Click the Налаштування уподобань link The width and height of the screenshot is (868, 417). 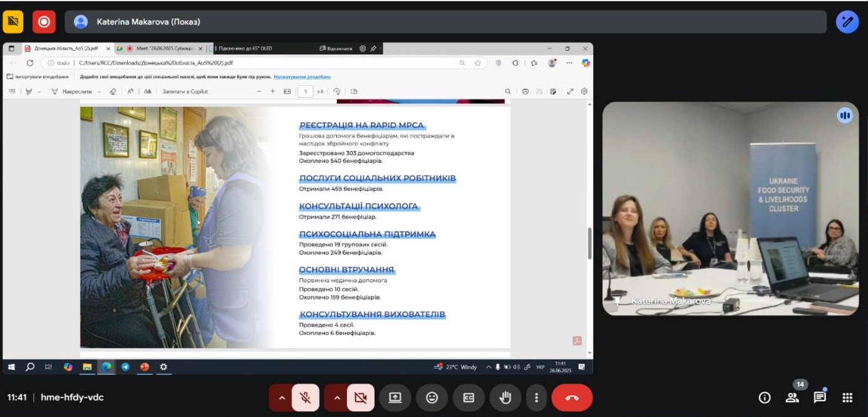pyautogui.click(x=302, y=76)
